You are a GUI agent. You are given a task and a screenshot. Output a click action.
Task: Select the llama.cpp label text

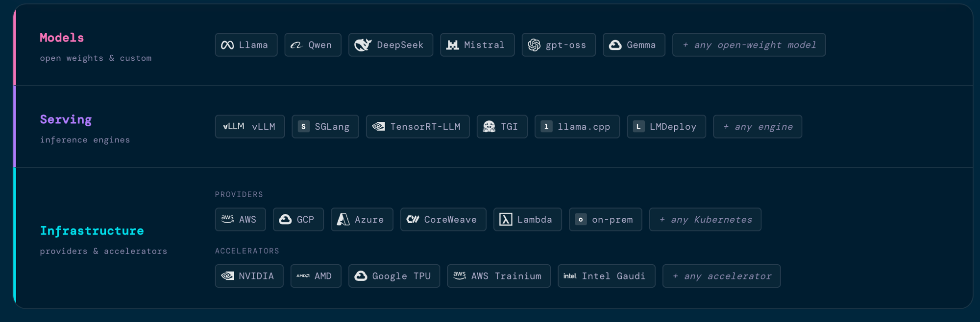click(x=584, y=127)
